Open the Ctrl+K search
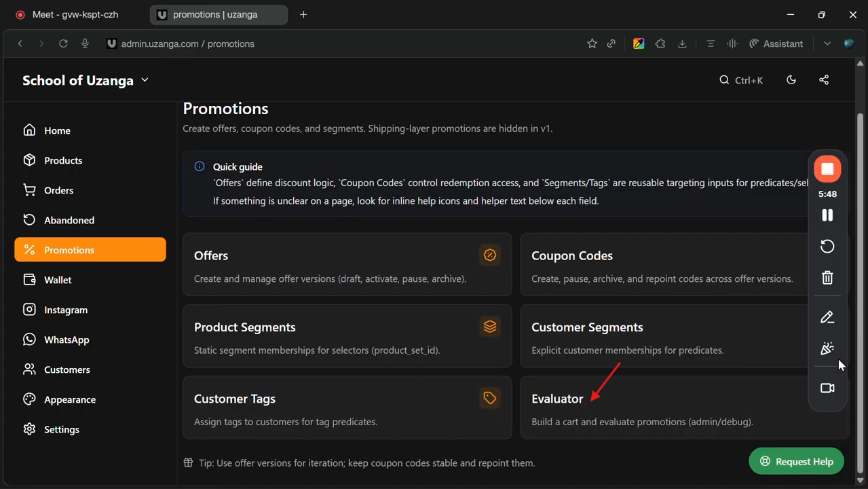The width and height of the screenshot is (868, 489). point(741,80)
